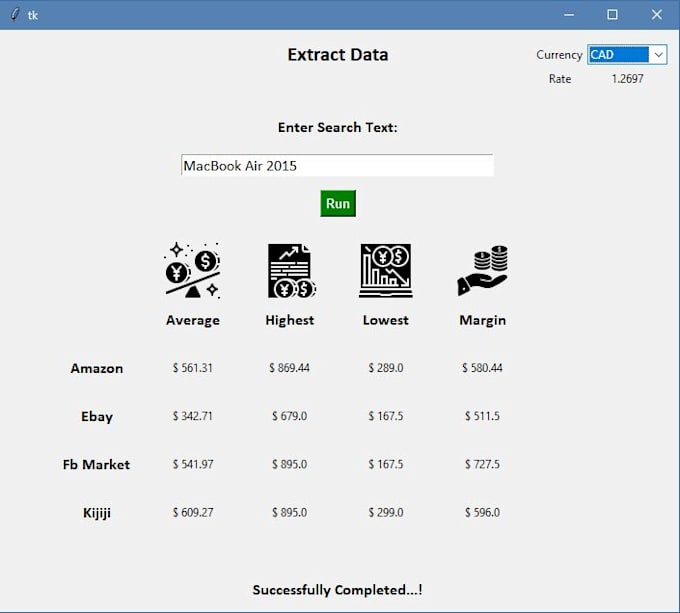
Task: Click Kijiji margin value $ 596.0
Action: point(482,512)
